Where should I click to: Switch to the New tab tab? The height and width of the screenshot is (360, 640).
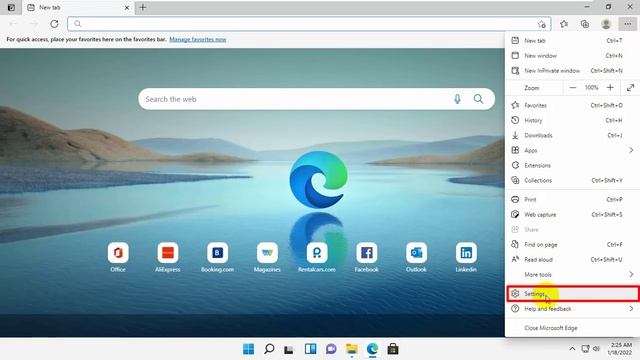click(x=78, y=7)
